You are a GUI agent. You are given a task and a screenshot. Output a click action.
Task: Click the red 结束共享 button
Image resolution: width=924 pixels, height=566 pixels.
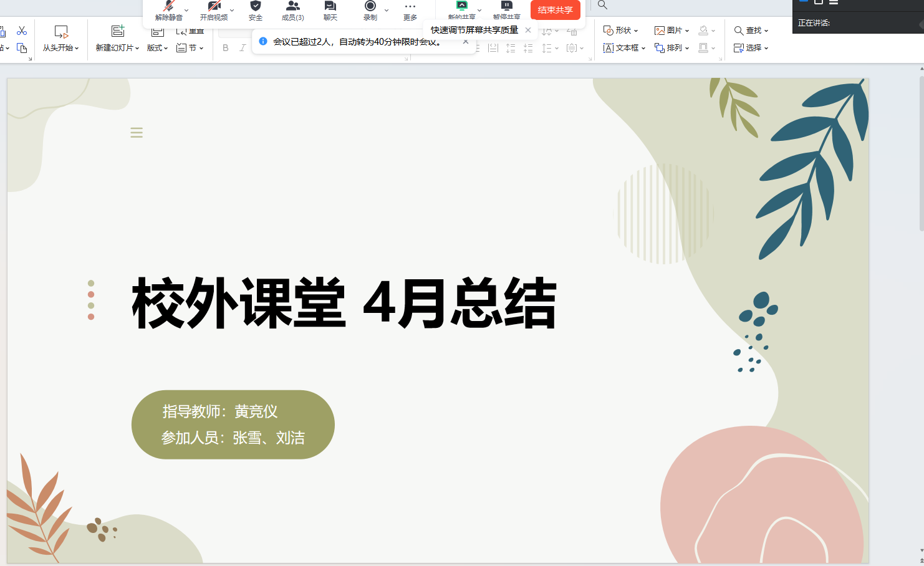[x=555, y=10]
